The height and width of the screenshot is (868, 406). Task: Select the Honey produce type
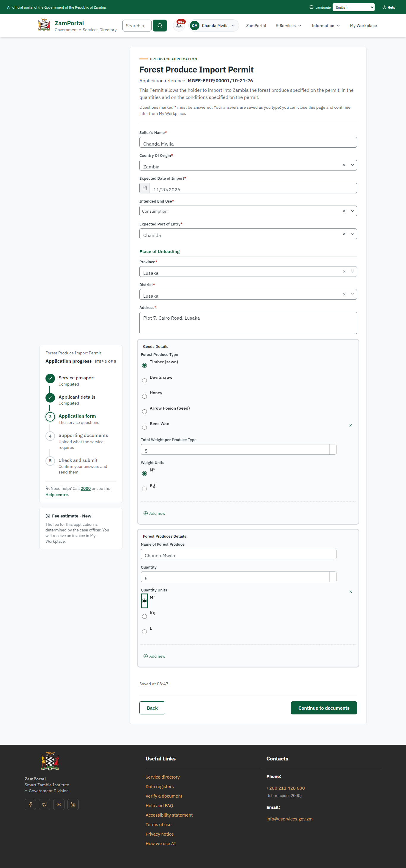(144, 396)
